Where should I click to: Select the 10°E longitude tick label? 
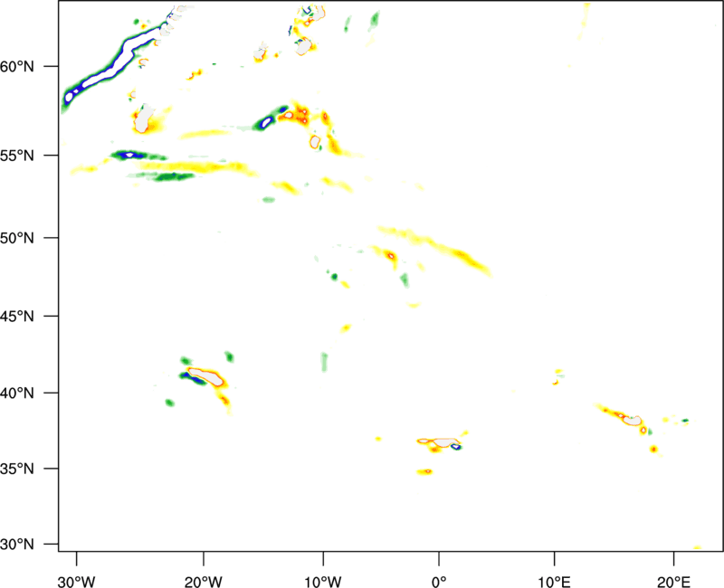(554, 579)
